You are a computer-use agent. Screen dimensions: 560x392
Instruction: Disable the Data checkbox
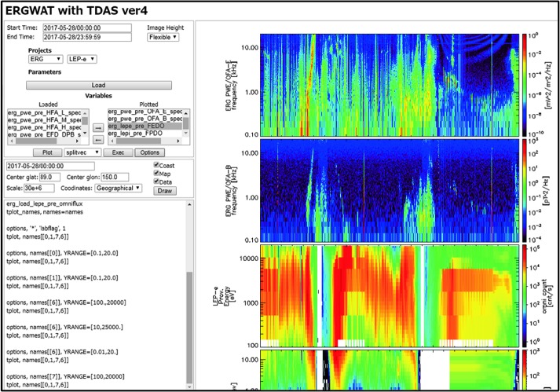pos(158,181)
